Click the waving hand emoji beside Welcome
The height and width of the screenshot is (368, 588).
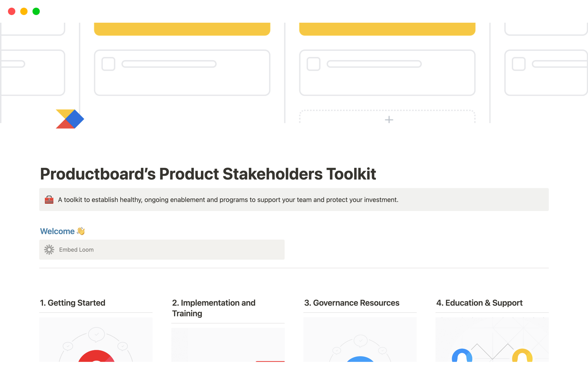[x=80, y=231]
